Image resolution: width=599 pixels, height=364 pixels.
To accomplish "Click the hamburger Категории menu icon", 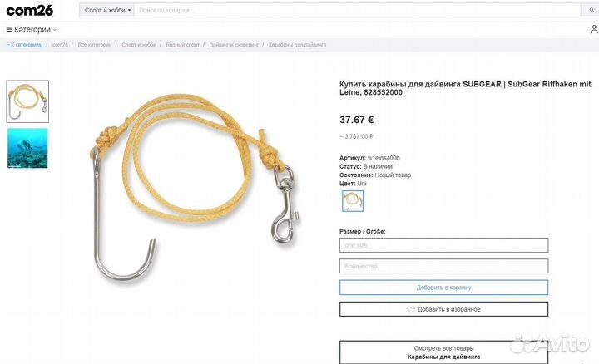I will 9,29.
